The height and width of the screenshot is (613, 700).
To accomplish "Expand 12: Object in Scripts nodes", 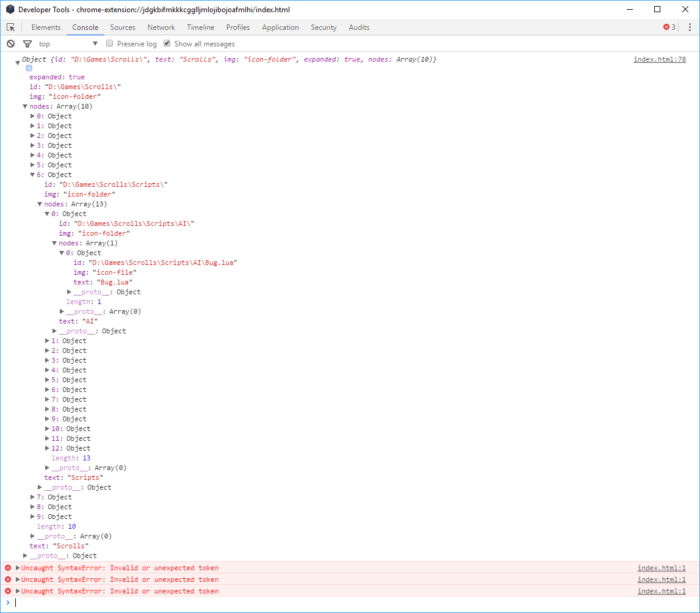I will click(x=47, y=448).
